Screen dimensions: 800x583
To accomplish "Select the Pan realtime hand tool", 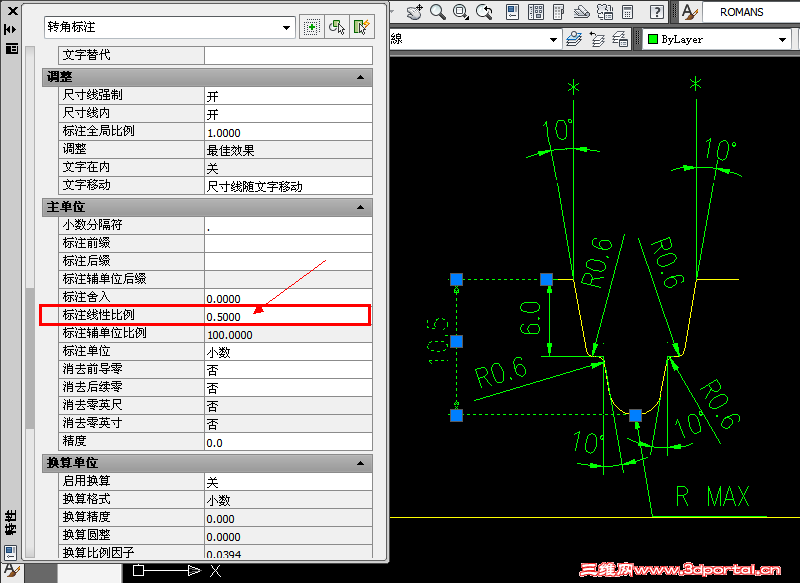I will 414,12.
